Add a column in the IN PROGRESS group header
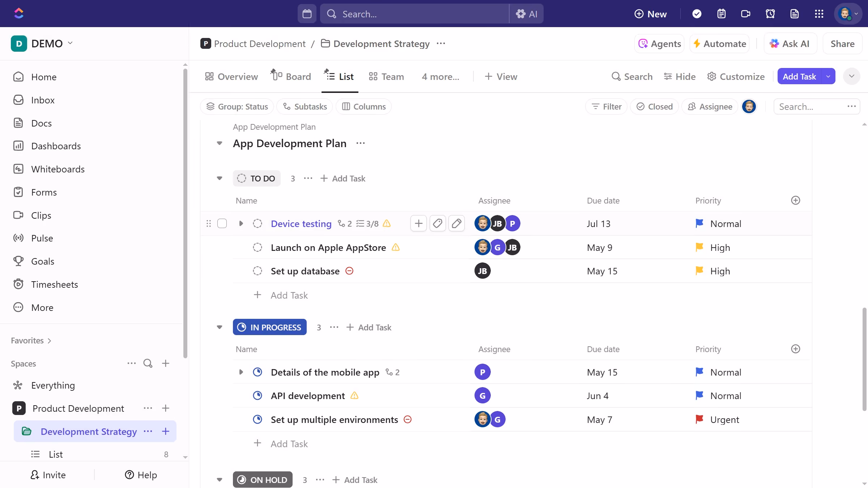 click(795, 349)
